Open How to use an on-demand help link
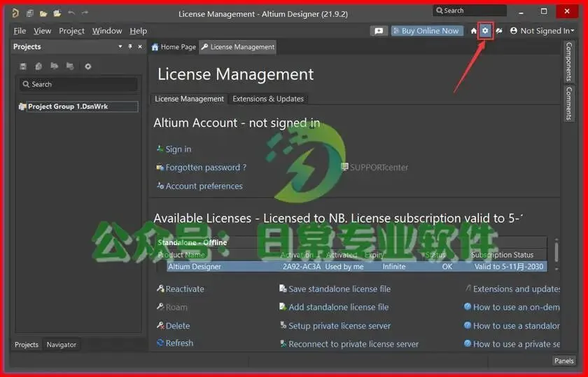 click(512, 307)
